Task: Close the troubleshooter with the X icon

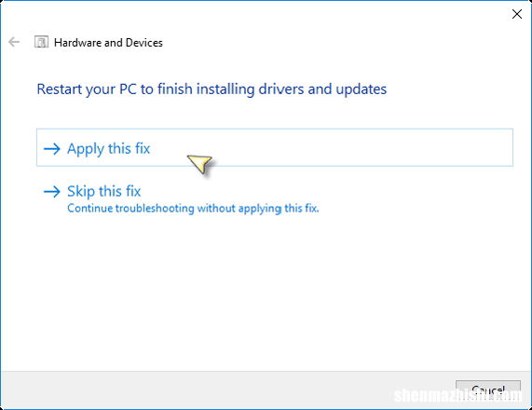Action: tap(517, 14)
